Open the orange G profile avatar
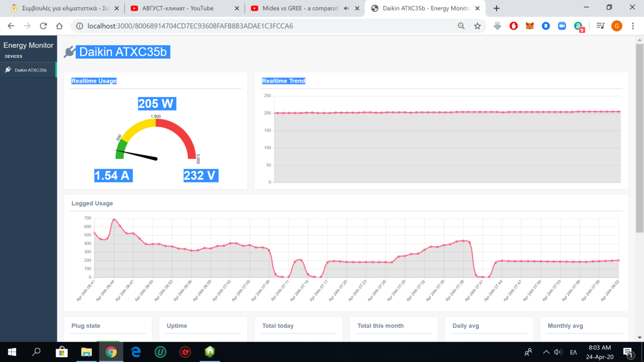Viewport: 644px width, 362px height. coord(616,26)
